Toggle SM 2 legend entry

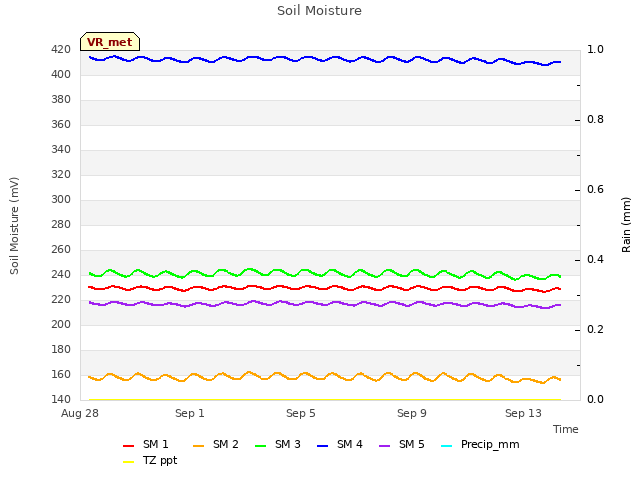[x=216, y=444]
